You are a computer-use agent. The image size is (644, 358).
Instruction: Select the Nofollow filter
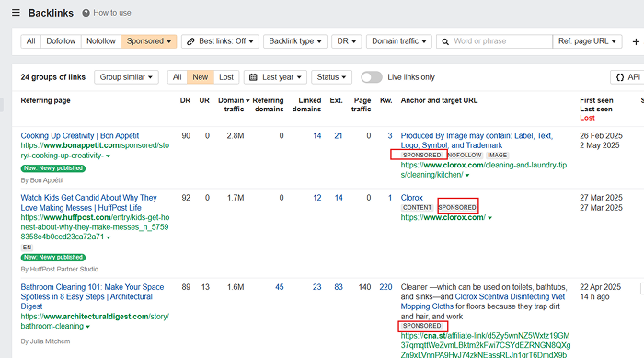coord(101,41)
